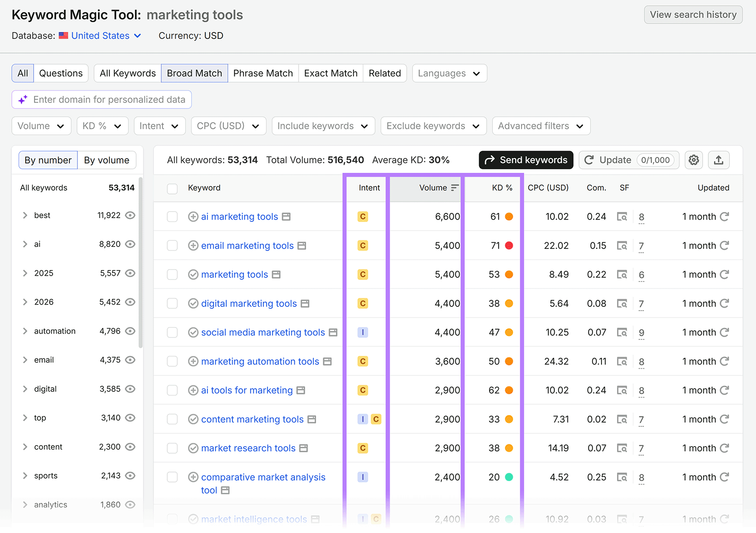The width and height of the screenshot is (756, 533).
Task: Open Volume filter dropdown
Action: pos(41,126)
